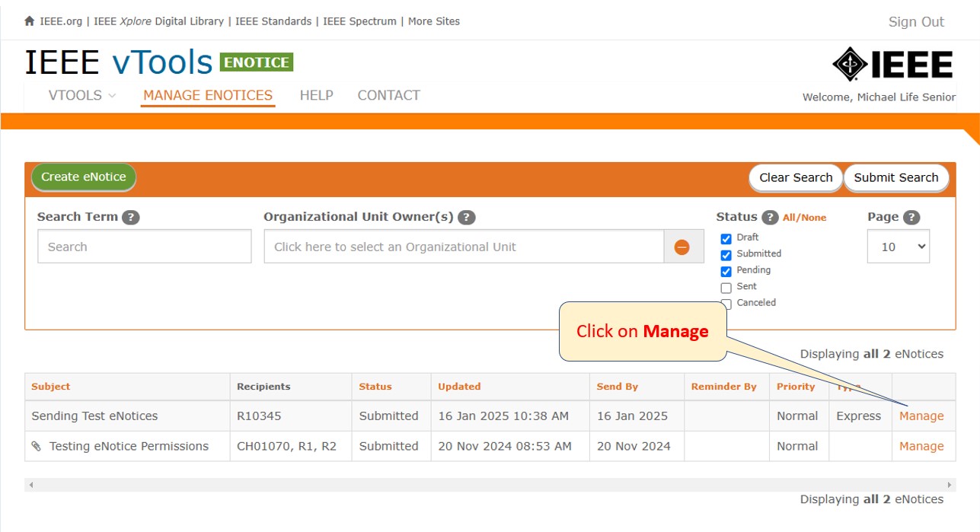Click the IEEE vTools eNotice logo
Image resolution: width=980 pixels, height=532 pixels.
click(158, 62)
